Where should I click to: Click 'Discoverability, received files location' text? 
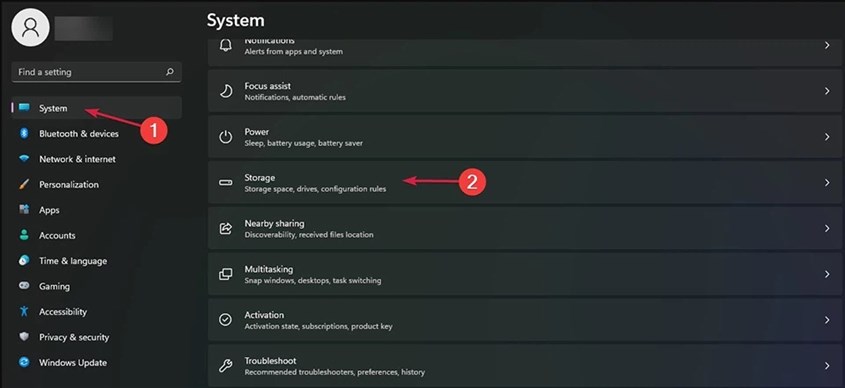309,235
